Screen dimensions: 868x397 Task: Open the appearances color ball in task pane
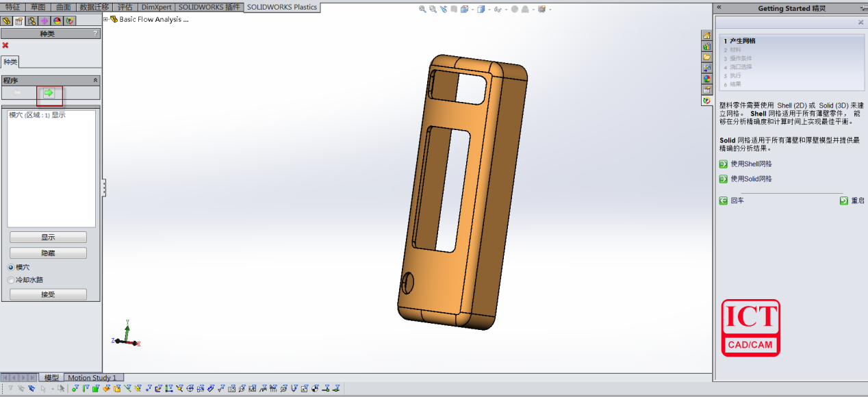coord(706,79)
